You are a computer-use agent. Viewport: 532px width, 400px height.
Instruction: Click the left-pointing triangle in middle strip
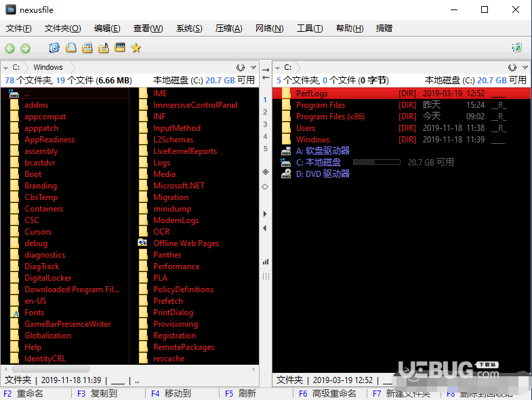[x=265, y=228]
